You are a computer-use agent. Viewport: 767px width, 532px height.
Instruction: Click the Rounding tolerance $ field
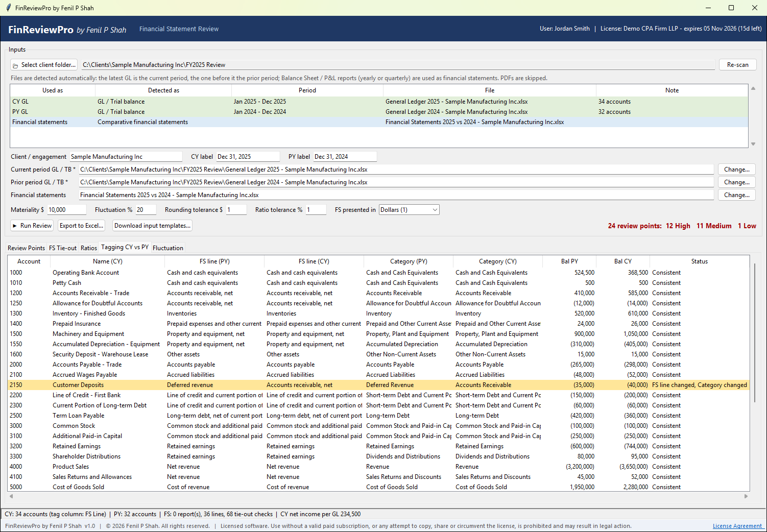click(236, 210)
